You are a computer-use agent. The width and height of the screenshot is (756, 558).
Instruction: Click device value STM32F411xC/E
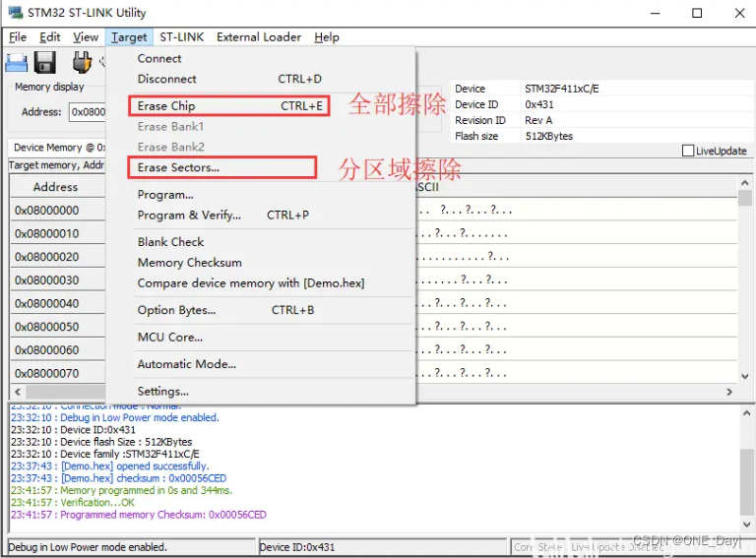pos(562,89)
